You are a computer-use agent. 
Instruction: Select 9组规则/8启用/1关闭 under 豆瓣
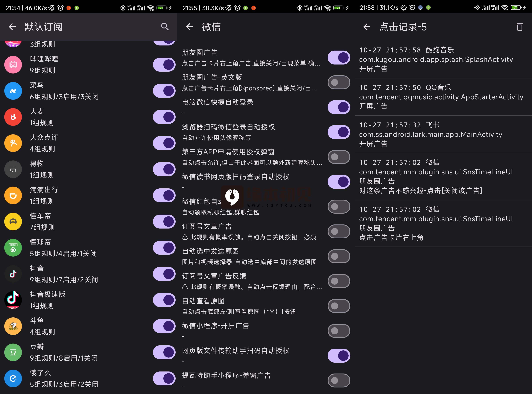pos(64,358)
